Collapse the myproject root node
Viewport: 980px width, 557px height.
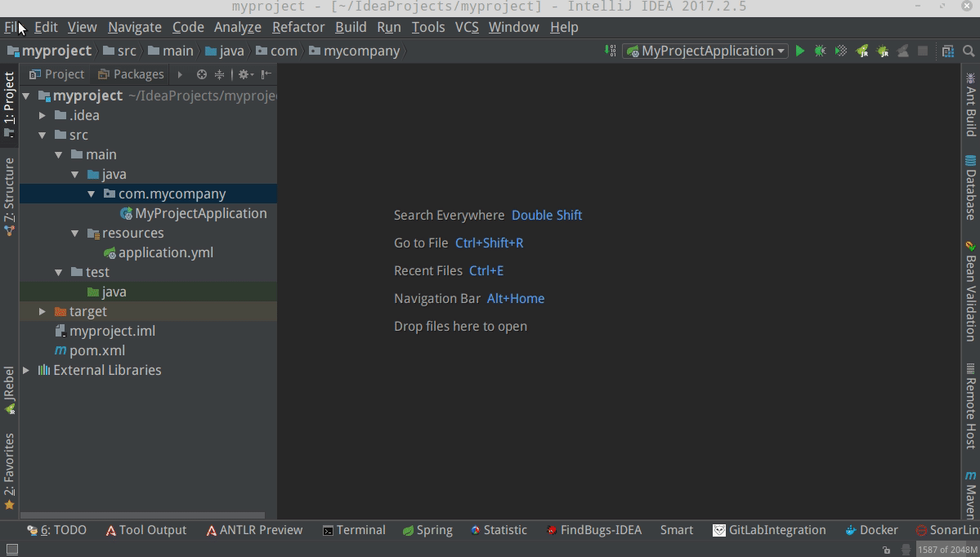click(26, 96)
